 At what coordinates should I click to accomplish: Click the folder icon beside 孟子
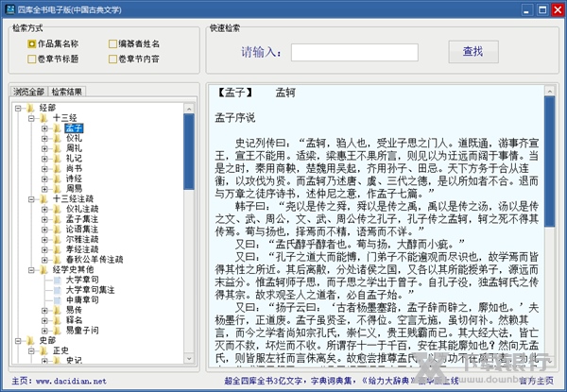(57, 128)
